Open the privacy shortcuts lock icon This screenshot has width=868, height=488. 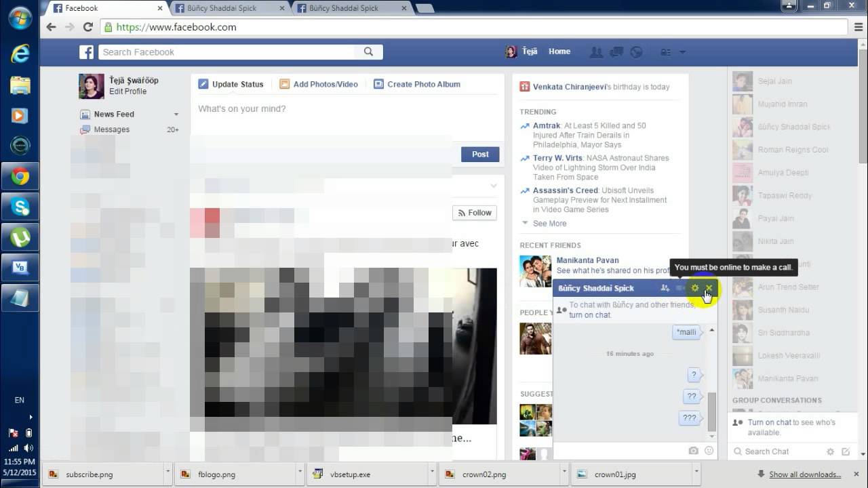(665, 52)
